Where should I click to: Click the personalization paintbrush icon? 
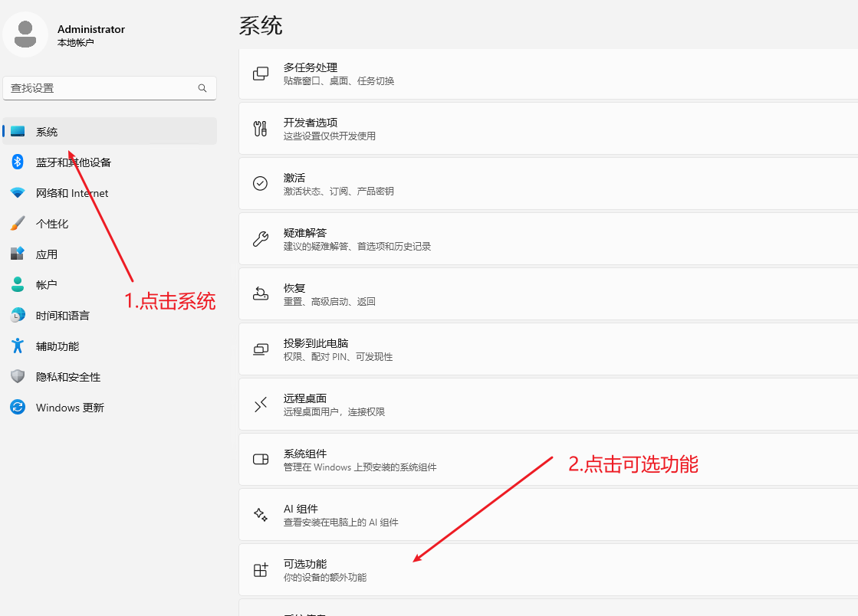18,224
